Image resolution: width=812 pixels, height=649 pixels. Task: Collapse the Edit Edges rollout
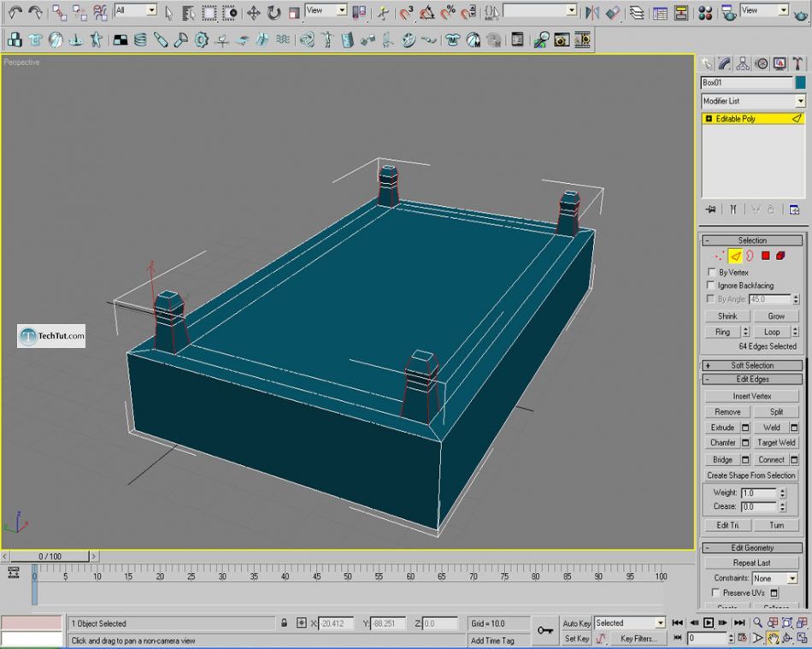pos(752,379)
